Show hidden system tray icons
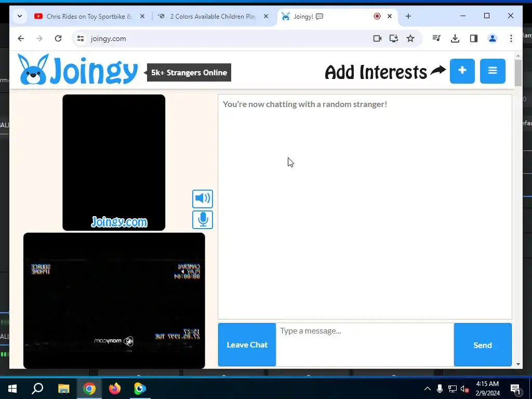This screenshot has width=532, height=399. [428, 389]
